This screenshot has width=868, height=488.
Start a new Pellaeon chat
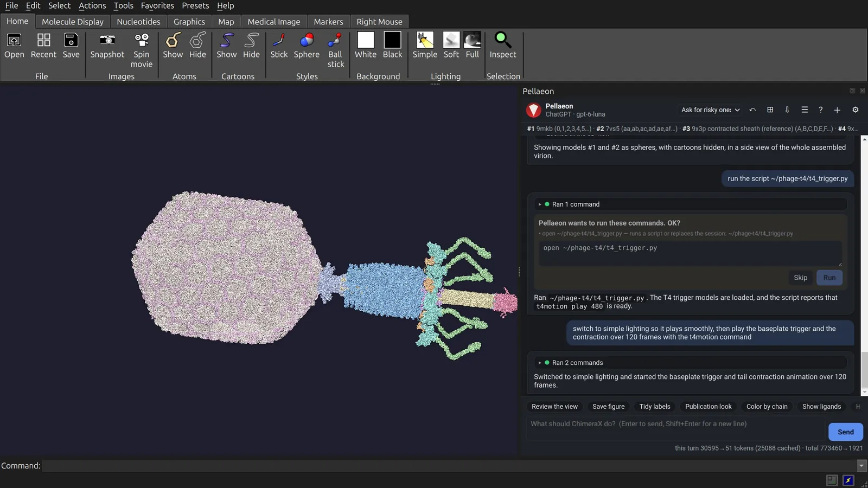(837, 110)
